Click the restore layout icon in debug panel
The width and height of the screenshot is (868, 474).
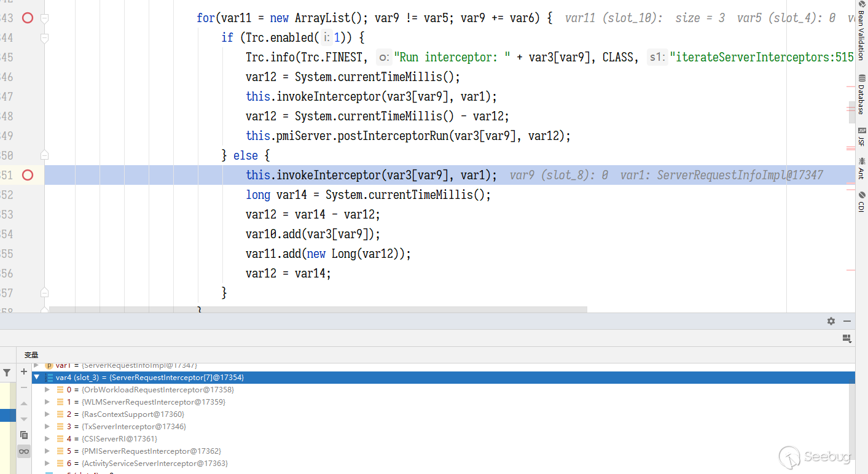coord(847,338)
